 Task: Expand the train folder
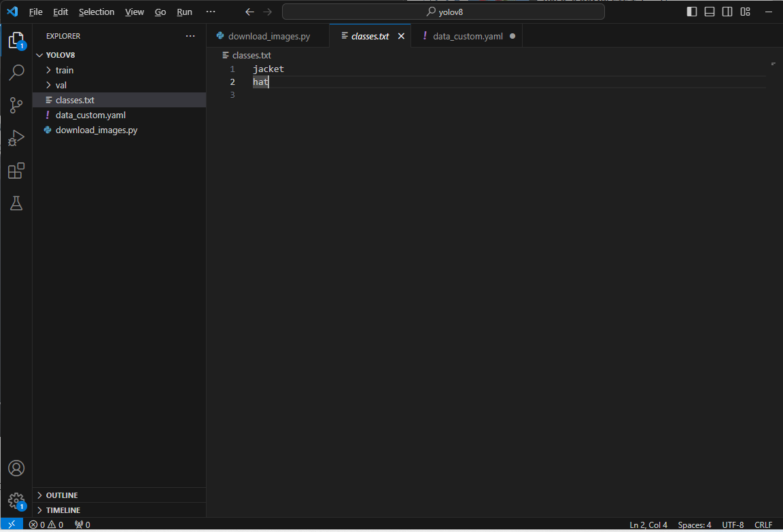[120, 70]
